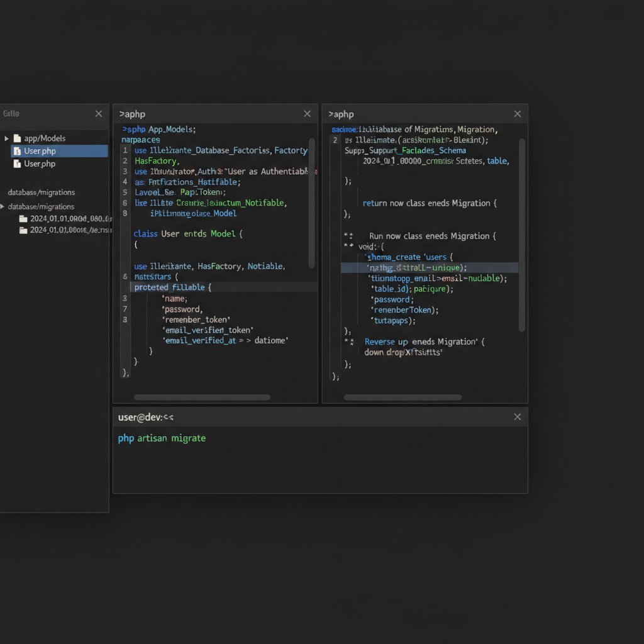Expand the app/Models tree node
Image resolution: width=644 pixels, height=644 pixels.
6,138
